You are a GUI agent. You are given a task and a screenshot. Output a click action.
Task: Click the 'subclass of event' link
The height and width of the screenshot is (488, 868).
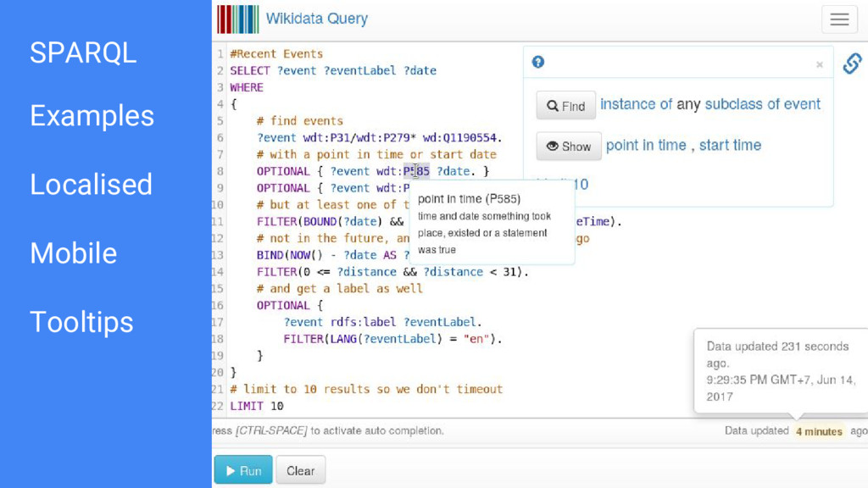[762, 104]
